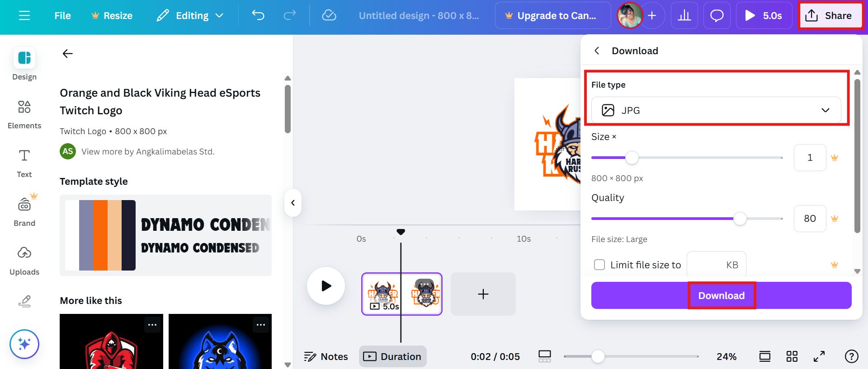This screenshot has height=369, width=868.
Task: Adjust the Size slider handle
Action: [x=632, y=158]
